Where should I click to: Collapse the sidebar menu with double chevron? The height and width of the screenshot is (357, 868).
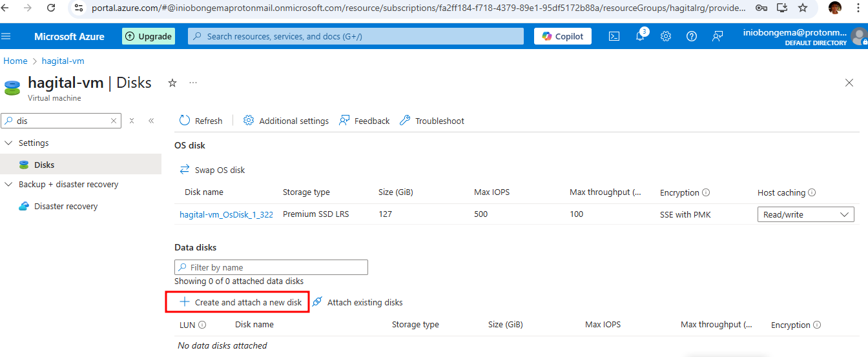(151, 121)
